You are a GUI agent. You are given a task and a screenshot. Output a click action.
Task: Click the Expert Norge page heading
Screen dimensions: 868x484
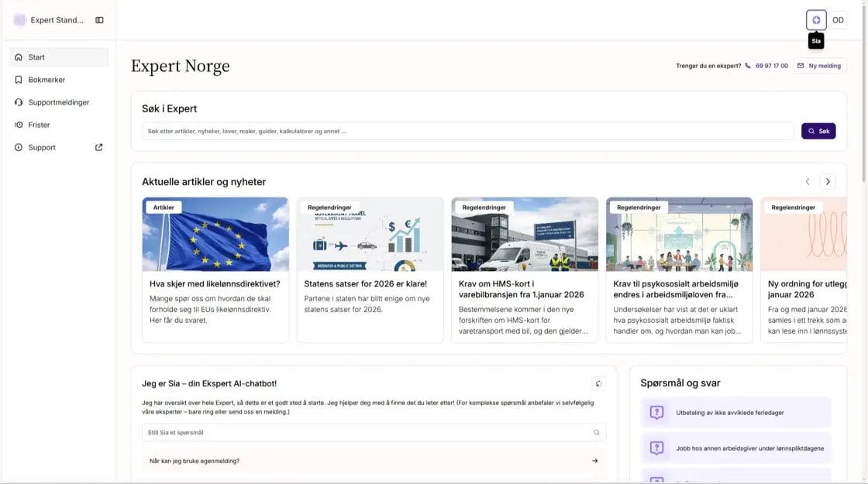[x=181, y=66]
